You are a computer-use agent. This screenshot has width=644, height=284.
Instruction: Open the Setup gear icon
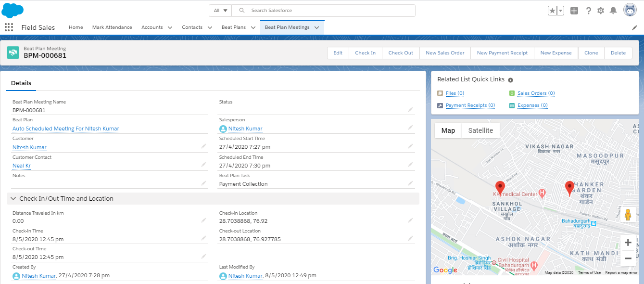pyautogui.click(x=600, y=10)
